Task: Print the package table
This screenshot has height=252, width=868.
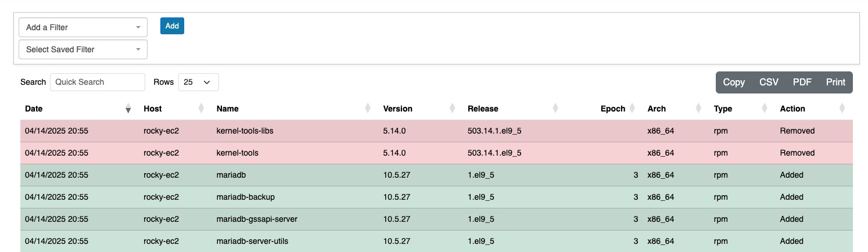Action: pos(835,82)
